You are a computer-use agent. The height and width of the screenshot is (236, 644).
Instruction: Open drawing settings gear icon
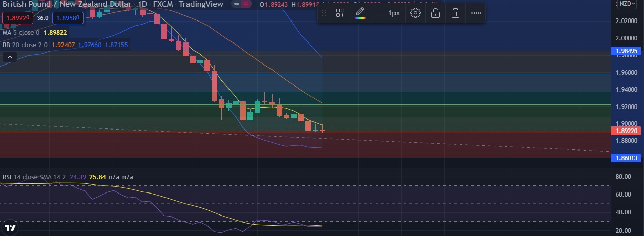pyautogui.click(x=416, y=13)
